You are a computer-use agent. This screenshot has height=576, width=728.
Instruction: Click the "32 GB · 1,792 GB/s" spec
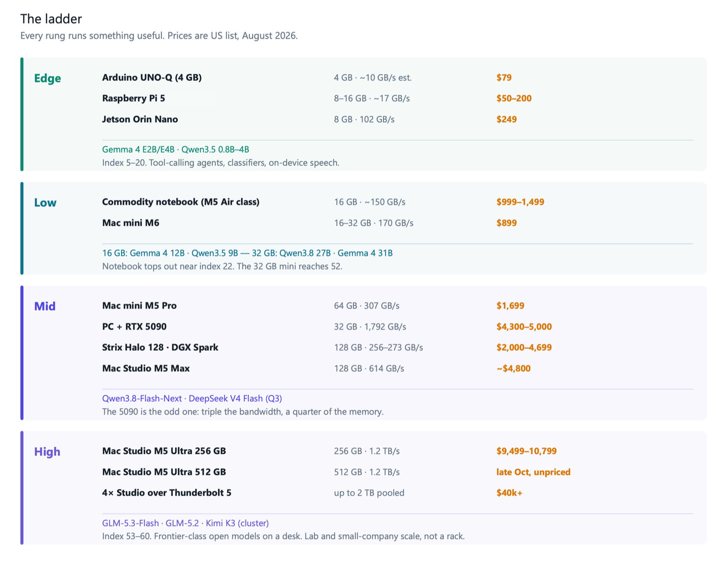tap(370, 326)
